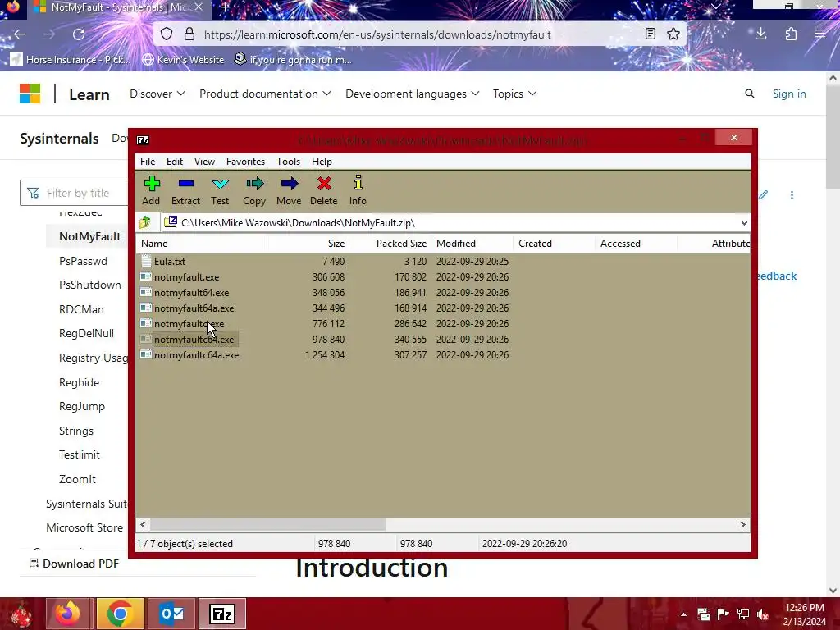Click the site padlock icon

point(189,34)
